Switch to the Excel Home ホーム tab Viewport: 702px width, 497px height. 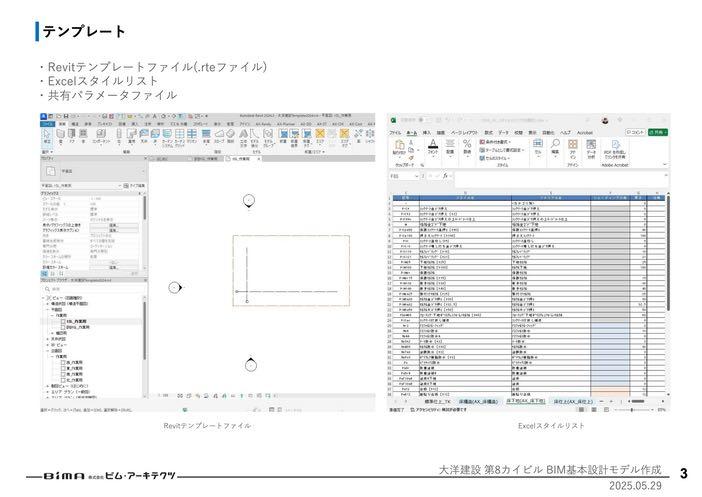pyautogui.click(x=411, y=133)
